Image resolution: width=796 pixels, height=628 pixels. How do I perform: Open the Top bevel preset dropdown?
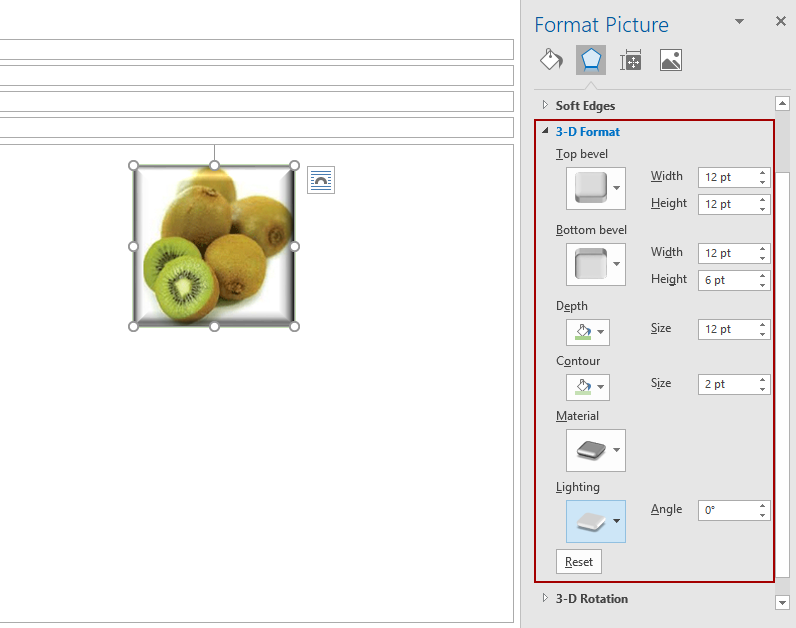click(596, 188)
